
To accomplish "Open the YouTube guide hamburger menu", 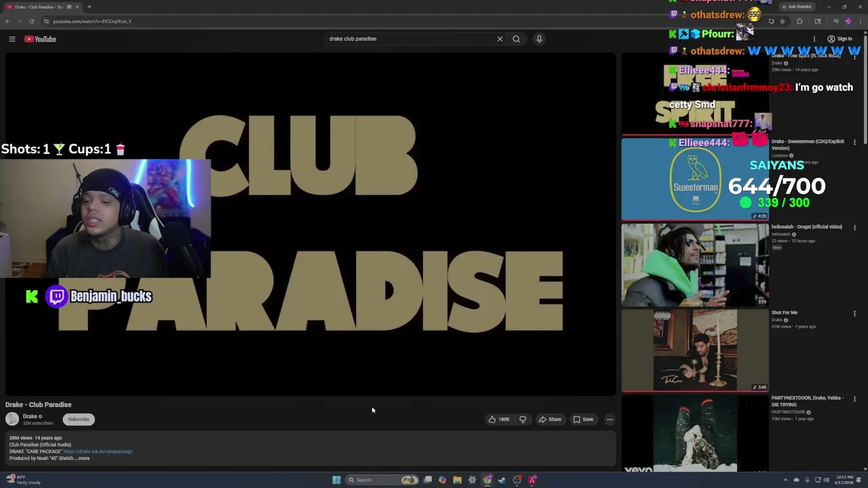I will tap(12, 39).
